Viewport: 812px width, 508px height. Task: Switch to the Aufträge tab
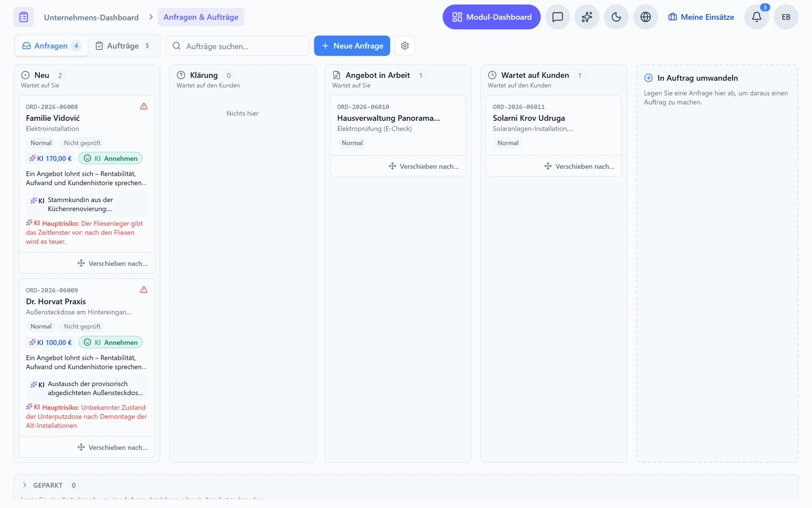pyautogui.click(x=123, y=46)
